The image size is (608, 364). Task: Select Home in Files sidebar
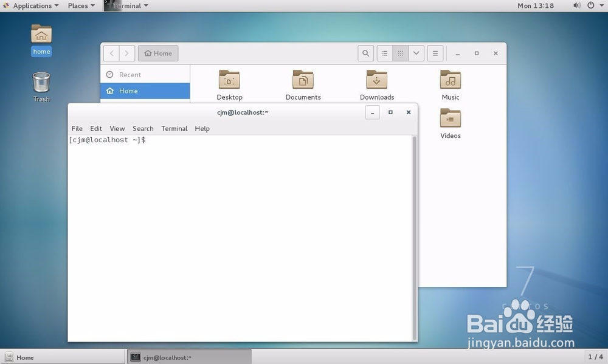145,91
